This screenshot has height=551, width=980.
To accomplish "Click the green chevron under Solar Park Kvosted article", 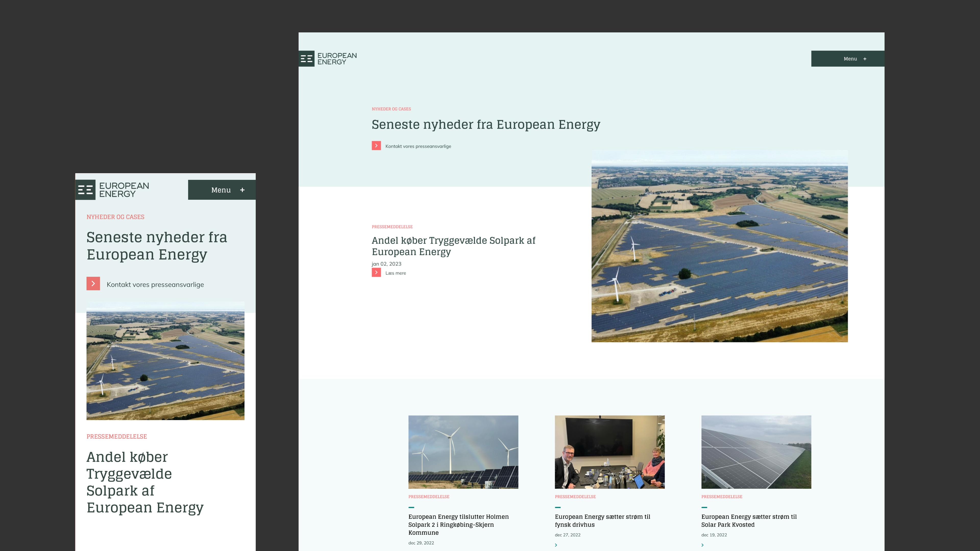I will 703,545.
